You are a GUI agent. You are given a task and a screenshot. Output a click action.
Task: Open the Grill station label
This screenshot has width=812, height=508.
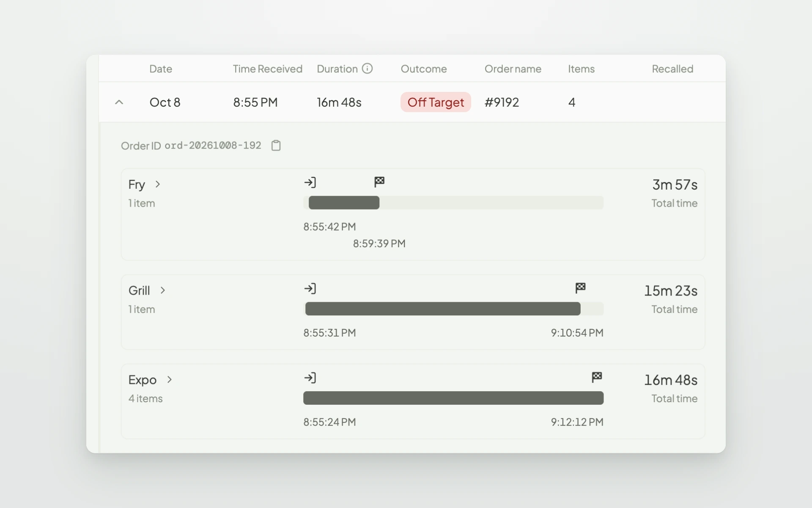click(139, 291)
